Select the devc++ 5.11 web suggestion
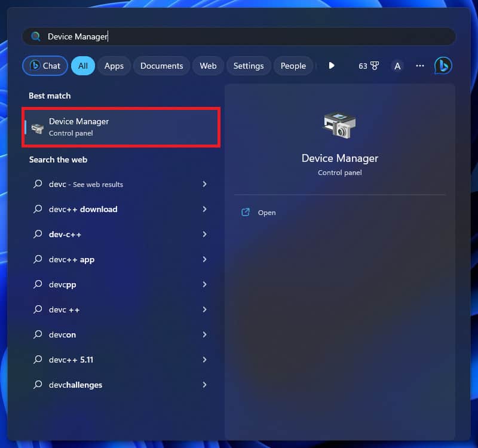Image resolution: width=478 pixels, height=448 pixels. tap(71, 360)
